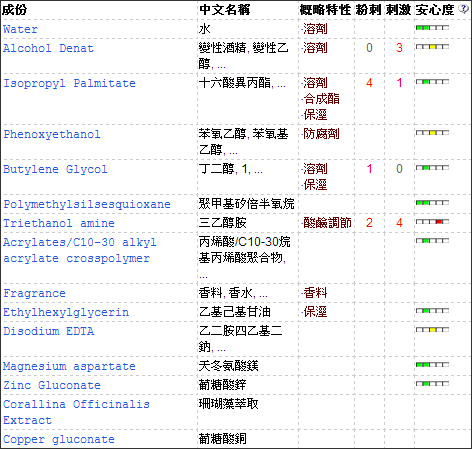Click the safety bar for Butylene Glycol

[x=432, y=168]
